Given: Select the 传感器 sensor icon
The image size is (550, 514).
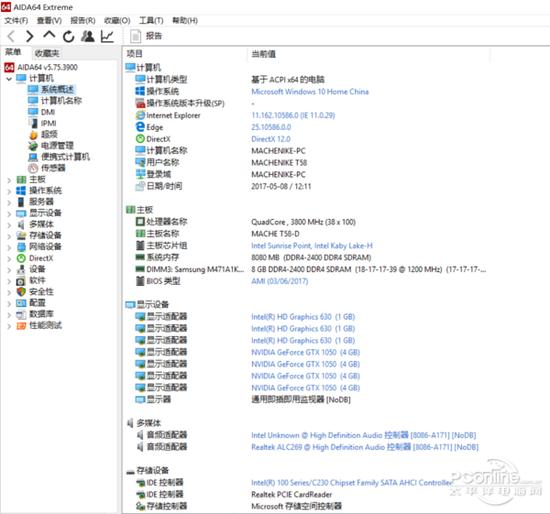Looking at the screenshot, I should click(x=33, y=168).
